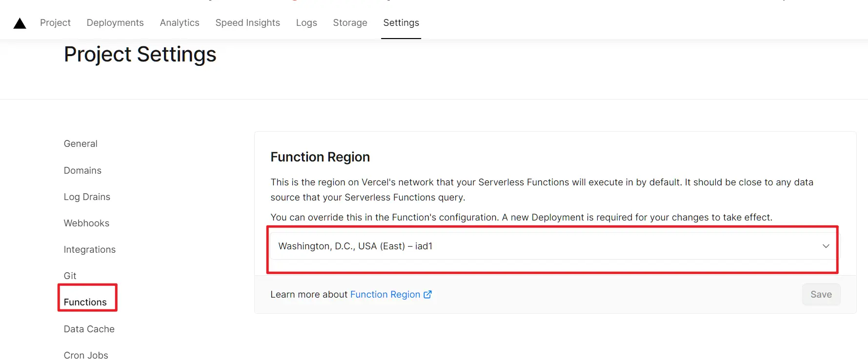Open Integrations settings
Viewport: 868px width, 362px height.
[x=90, y=250]
